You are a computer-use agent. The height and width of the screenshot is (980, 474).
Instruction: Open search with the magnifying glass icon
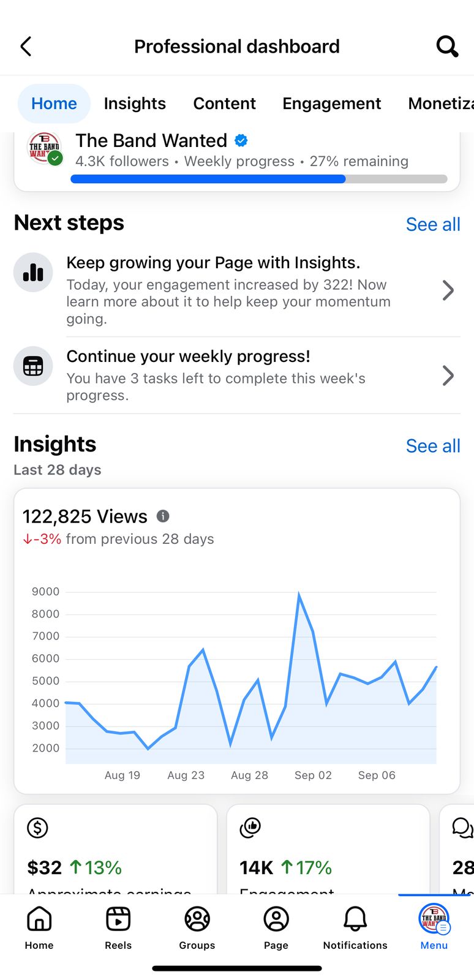click(447, 47)
